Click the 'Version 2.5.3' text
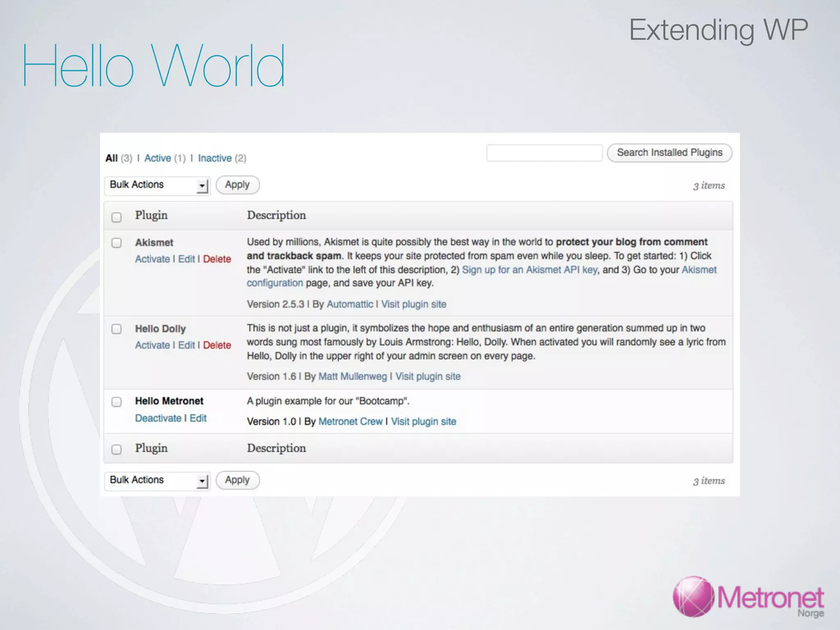This screenshot has width=840, height=630. click(276, 304)
